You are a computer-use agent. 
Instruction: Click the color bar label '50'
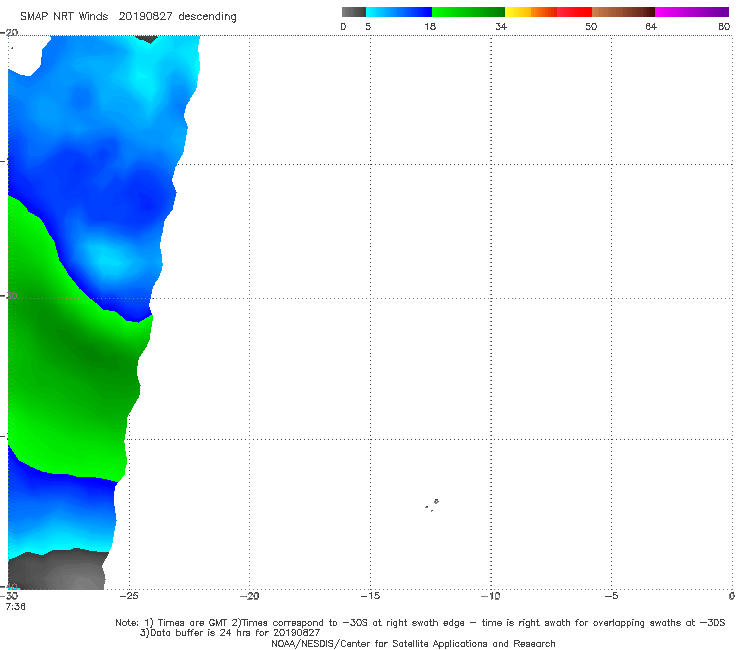[x=591, y=27]
